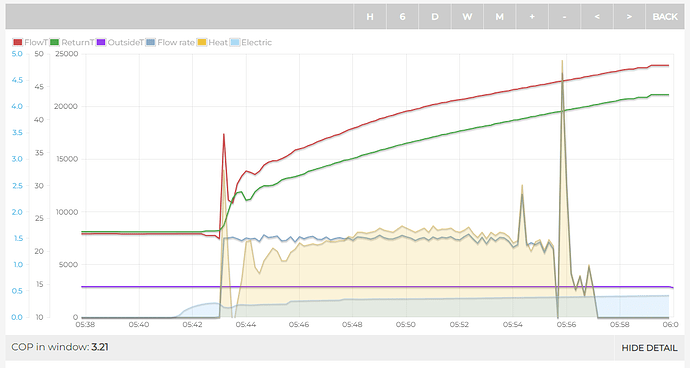The image size is (690, 368).
Task: Click the light blue Electric legend swatch
Action: [235, 42]
